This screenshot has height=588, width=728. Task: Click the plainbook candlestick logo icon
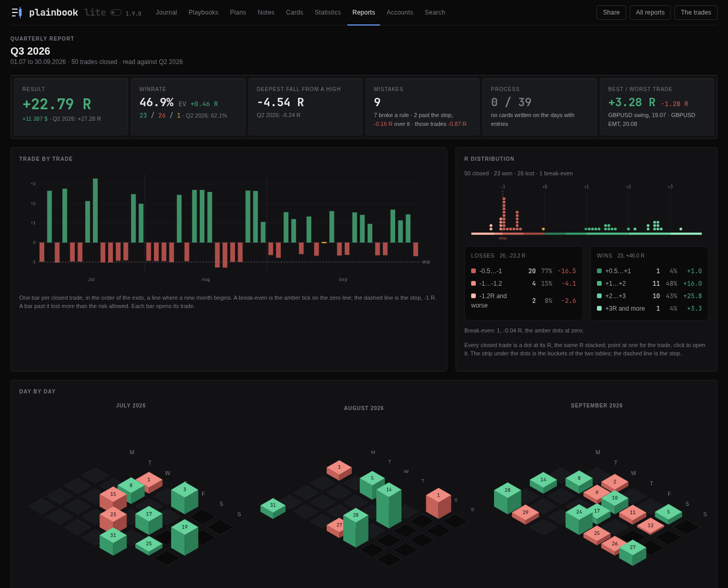[x=17, y=12]
